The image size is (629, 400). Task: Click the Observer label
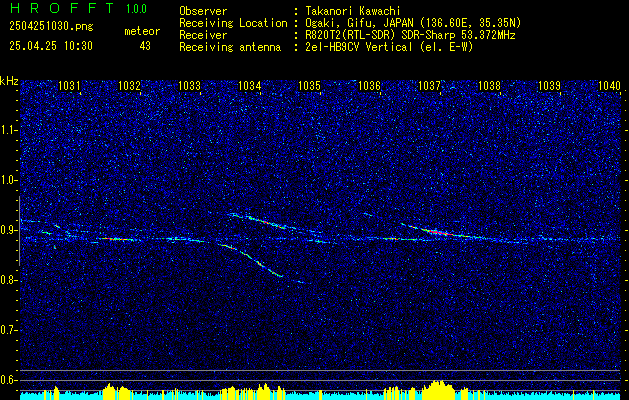pyautogui.click(x=203, y=11)
